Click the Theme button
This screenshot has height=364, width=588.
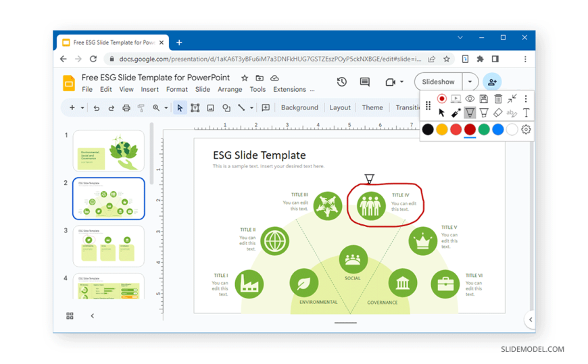[x=372, y=107]
